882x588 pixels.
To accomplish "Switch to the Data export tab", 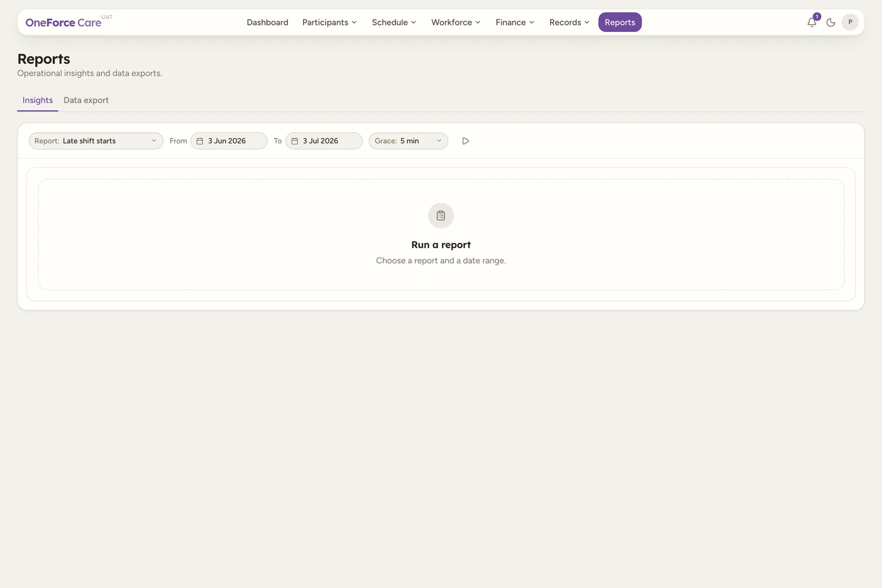I will click(86, 100).
